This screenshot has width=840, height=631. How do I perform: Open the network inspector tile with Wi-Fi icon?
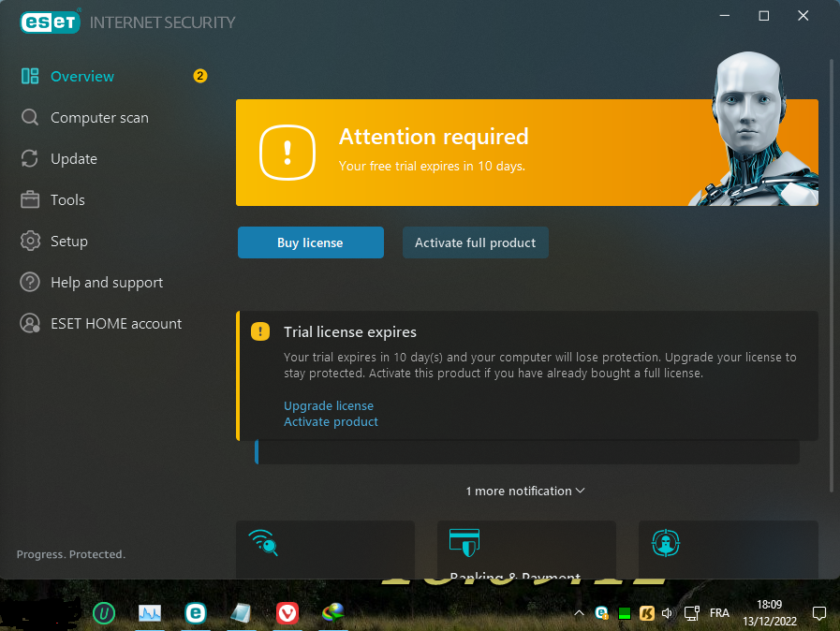coord(325,549)
